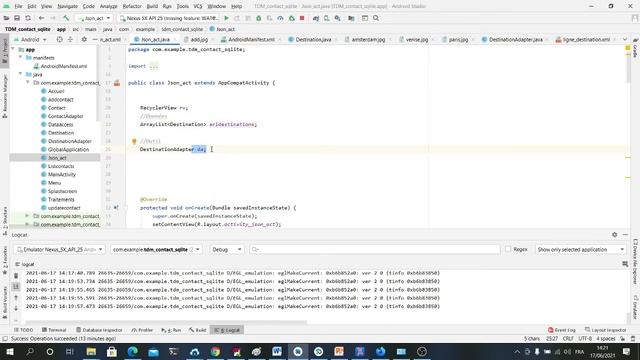This screenshot has height=360, width=640.
Task: Open the Profiler tool window
Action: (142, 330)
